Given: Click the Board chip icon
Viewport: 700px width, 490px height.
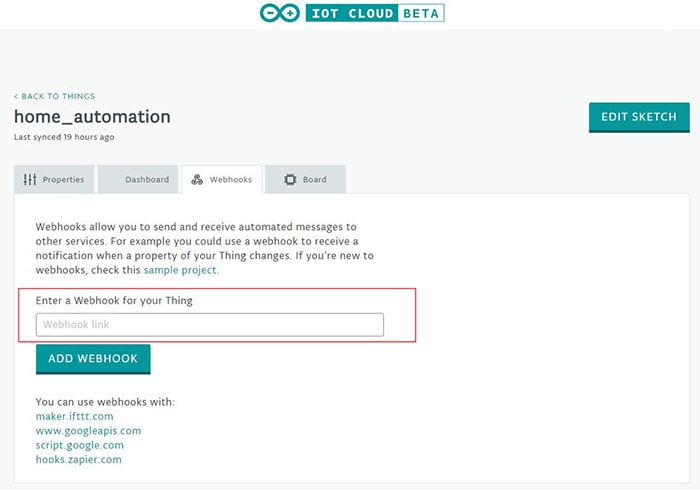Looking at the screenshot, I should (x=290, y=180).
